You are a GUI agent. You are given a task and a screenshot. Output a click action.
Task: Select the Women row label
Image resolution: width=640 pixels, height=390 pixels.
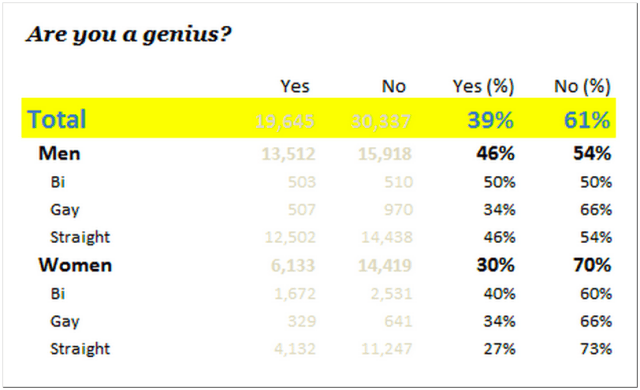pyautogui.click(x=75, y=265)
